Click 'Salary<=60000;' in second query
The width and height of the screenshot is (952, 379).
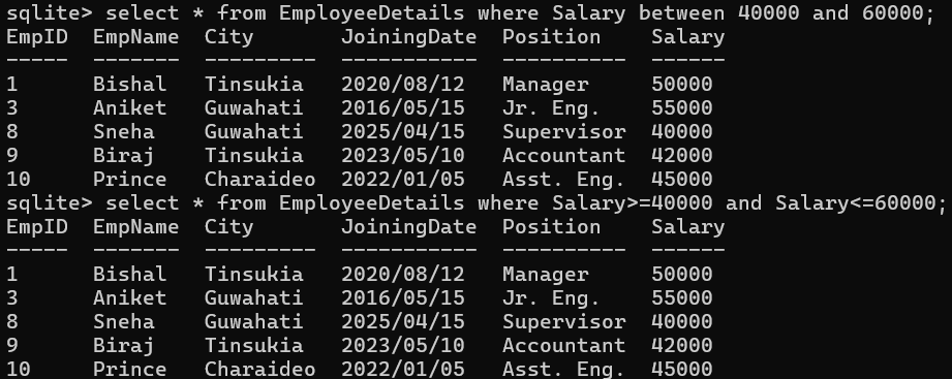coord(860,203)
